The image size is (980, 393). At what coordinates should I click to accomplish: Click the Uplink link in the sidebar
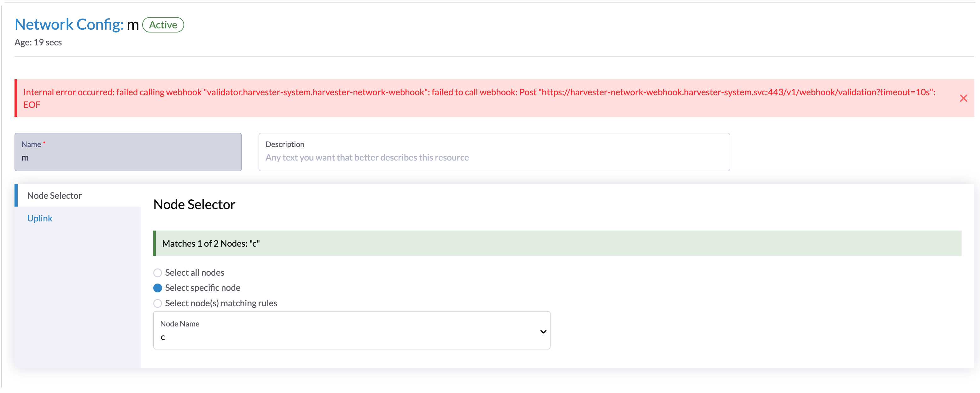[39, 218]
